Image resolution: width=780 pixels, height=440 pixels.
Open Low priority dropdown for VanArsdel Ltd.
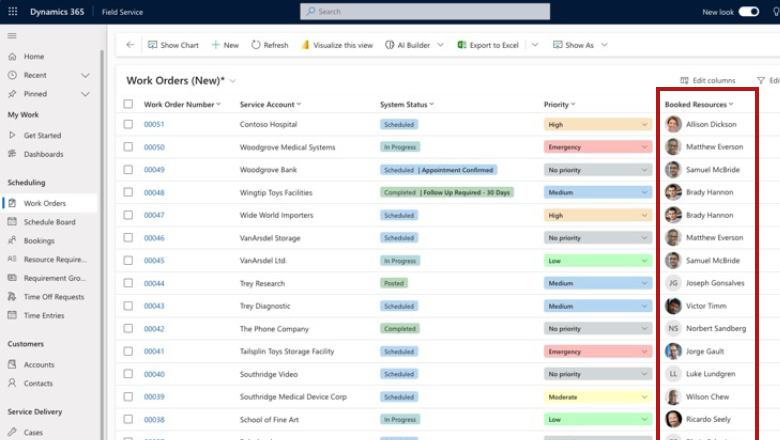644,261
